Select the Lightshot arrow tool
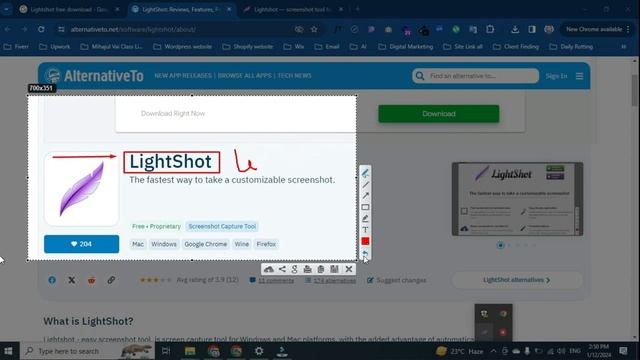 coord(365,196)
